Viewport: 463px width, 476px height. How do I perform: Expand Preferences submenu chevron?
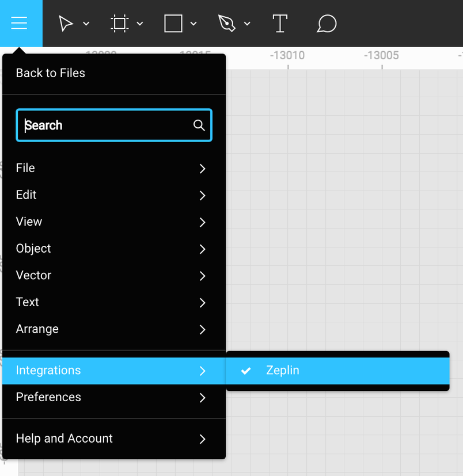(x=203, y=397)
